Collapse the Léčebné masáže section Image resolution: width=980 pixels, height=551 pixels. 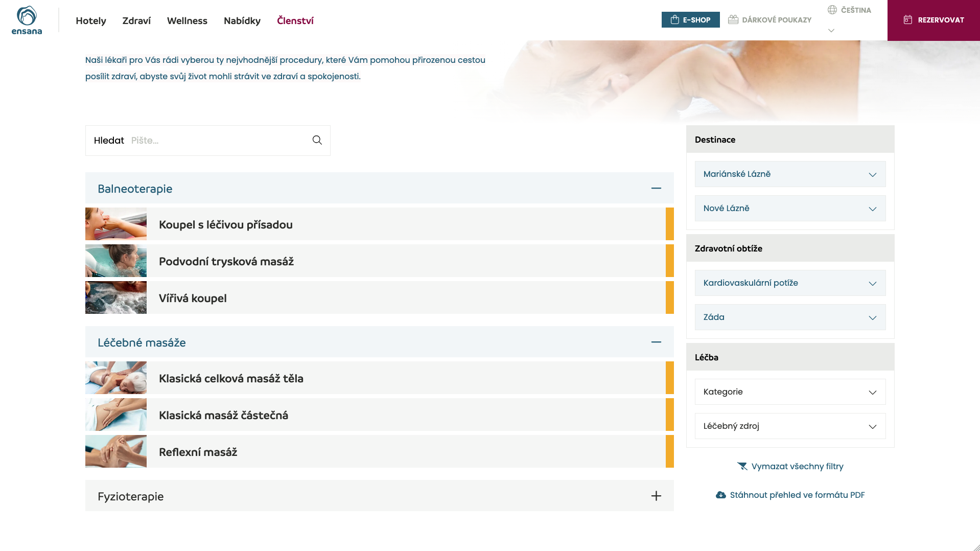pos(656,342)
